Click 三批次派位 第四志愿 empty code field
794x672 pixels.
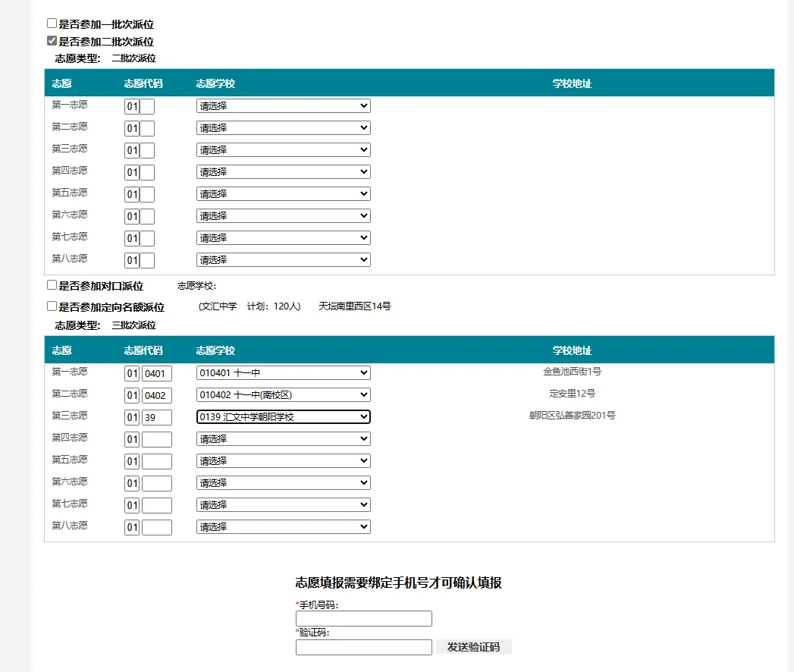coord(157,440)
